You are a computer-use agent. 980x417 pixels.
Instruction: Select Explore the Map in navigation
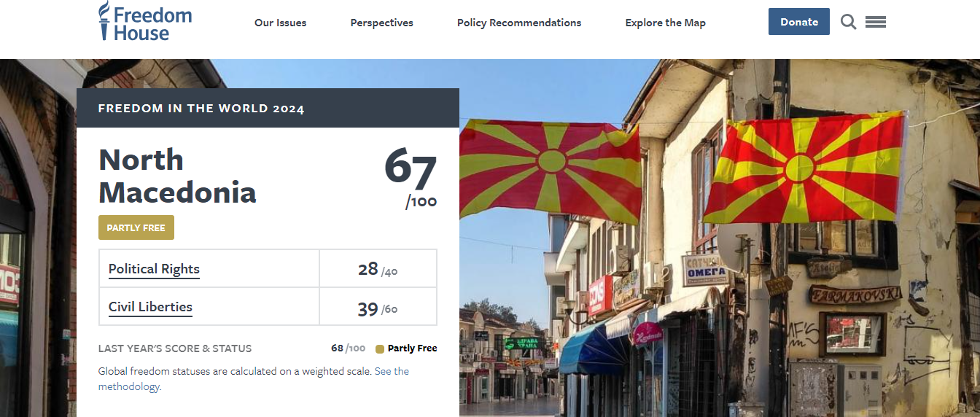(665, 23)
